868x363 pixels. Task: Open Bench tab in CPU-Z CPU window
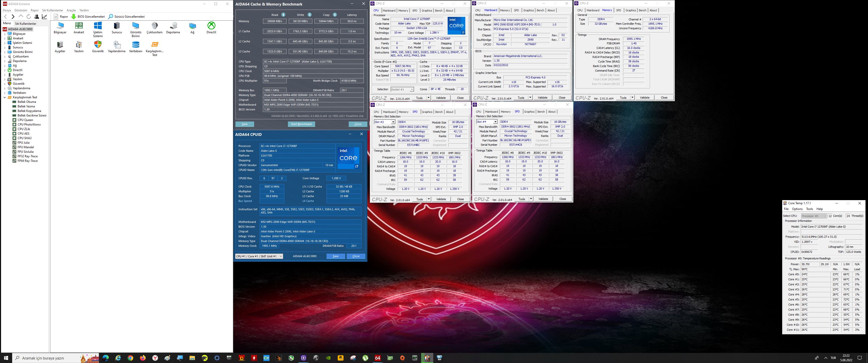(438, 10)
